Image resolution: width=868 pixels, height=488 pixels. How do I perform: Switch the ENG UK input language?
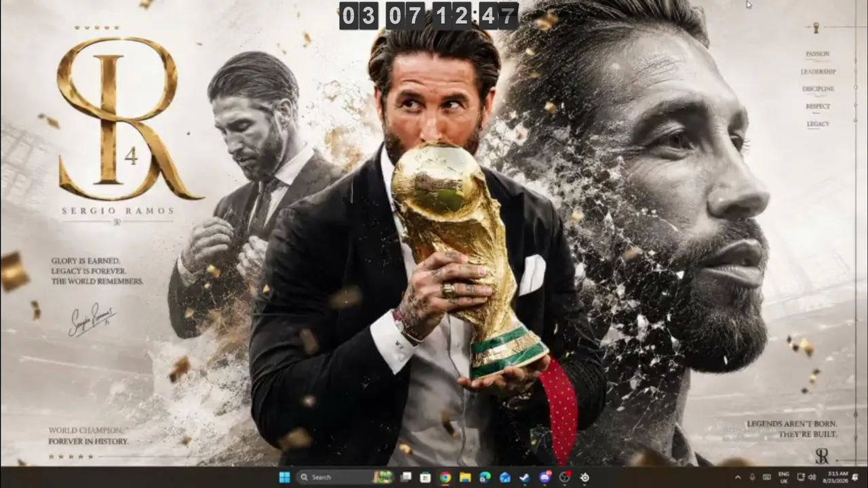coord(784,477)
